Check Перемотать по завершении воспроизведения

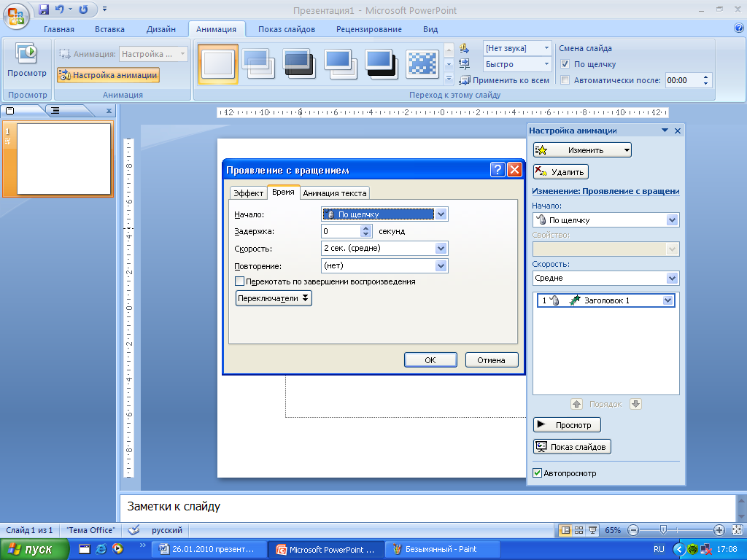click(x=239, y=281)
